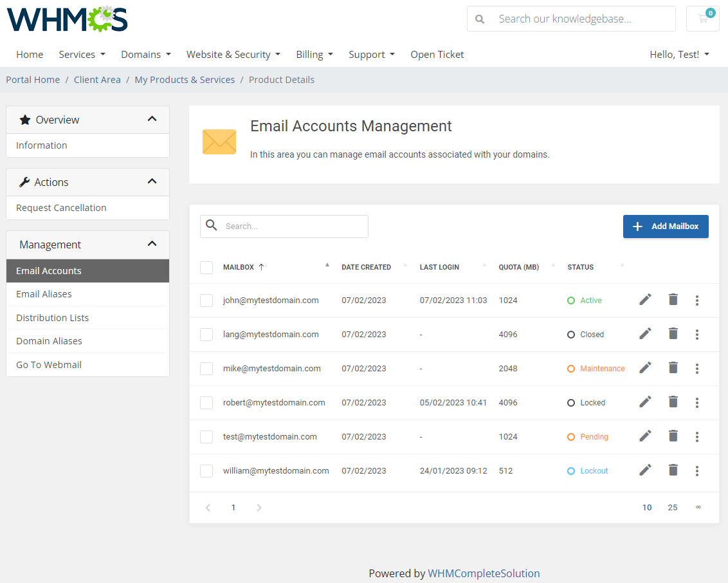Set page size to 25 entries
The image size is (728, 583).
click(x=672, y=508)
